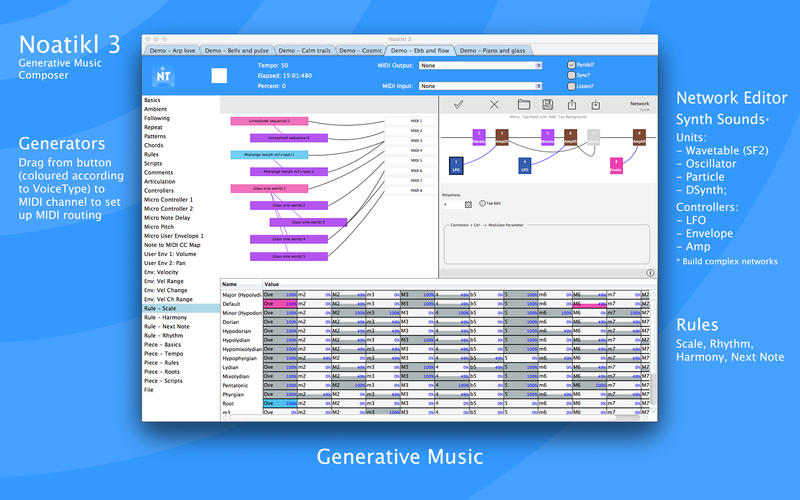
Task: Enable the Sync? checkbox
Action: click(570, 76)
